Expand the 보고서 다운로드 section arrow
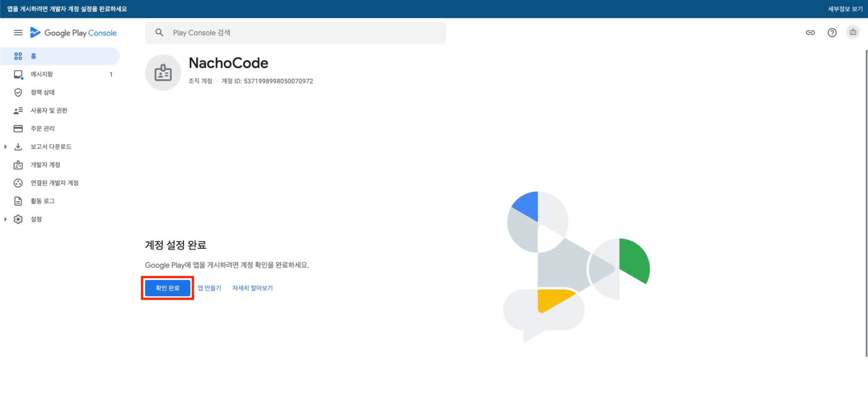This screenshot has height=415, width=868. tap(5, 147)
